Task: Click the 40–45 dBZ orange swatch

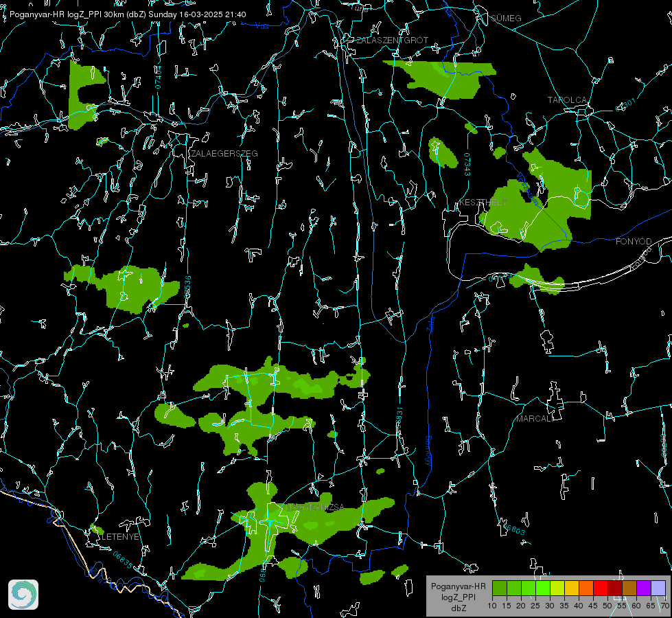Action: [586, 588]
